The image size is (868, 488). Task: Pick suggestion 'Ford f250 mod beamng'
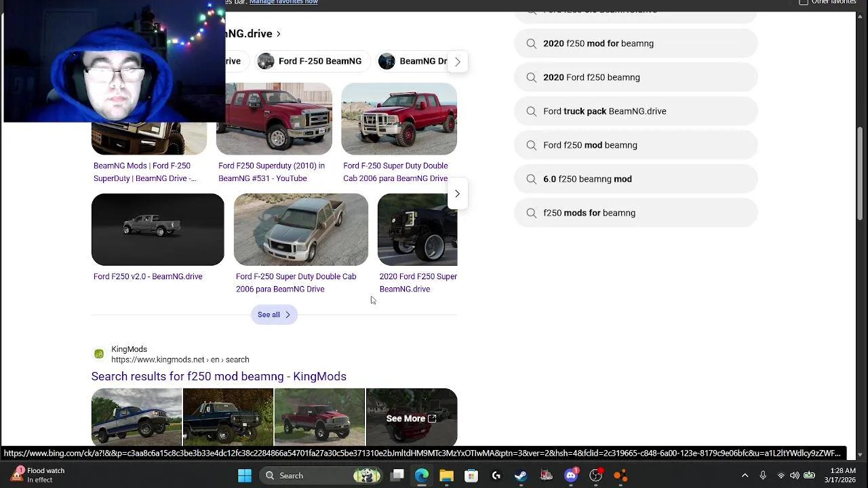coord(635,145)
